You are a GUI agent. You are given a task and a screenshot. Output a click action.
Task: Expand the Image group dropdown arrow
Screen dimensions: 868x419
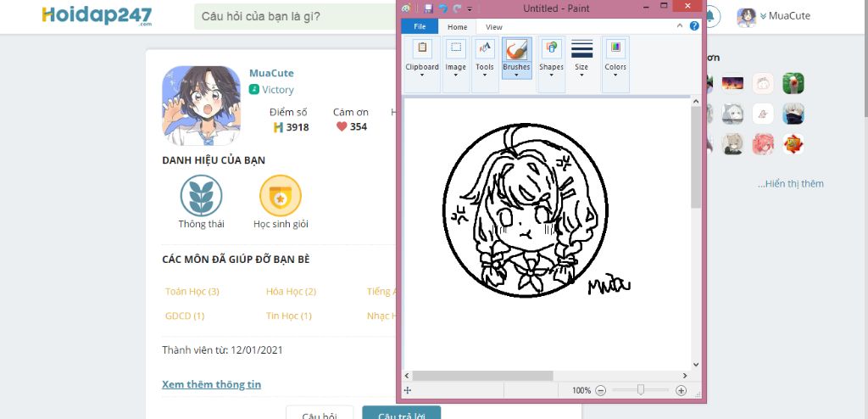coord(455,75)
